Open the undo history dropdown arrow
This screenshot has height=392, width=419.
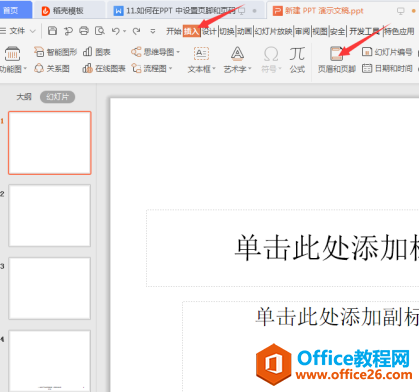tap(124, 31)
